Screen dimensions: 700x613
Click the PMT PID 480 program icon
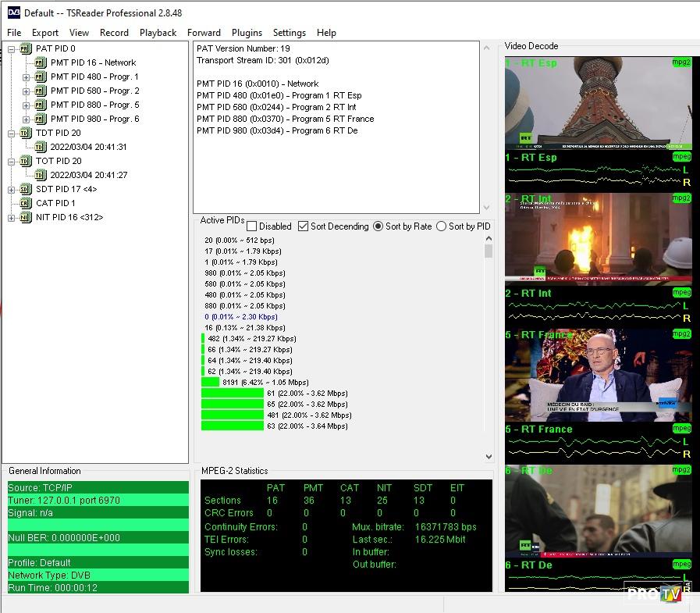(41, 77)
